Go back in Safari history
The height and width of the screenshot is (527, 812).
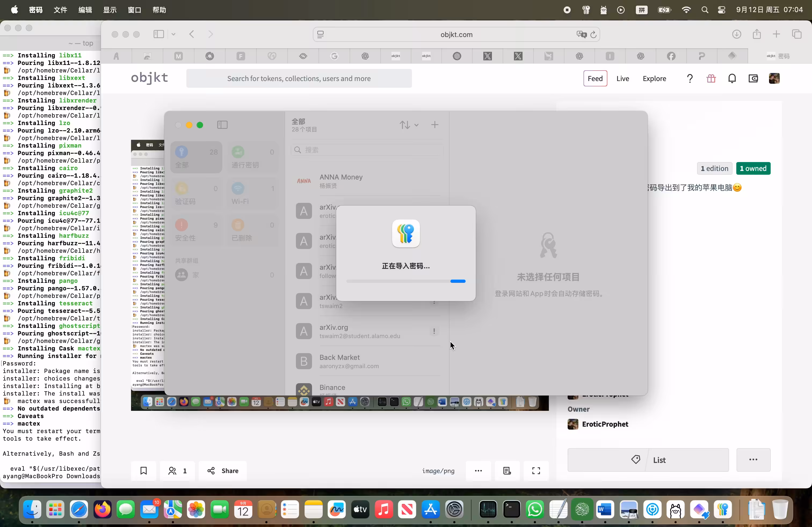click(x=192, y=34)
